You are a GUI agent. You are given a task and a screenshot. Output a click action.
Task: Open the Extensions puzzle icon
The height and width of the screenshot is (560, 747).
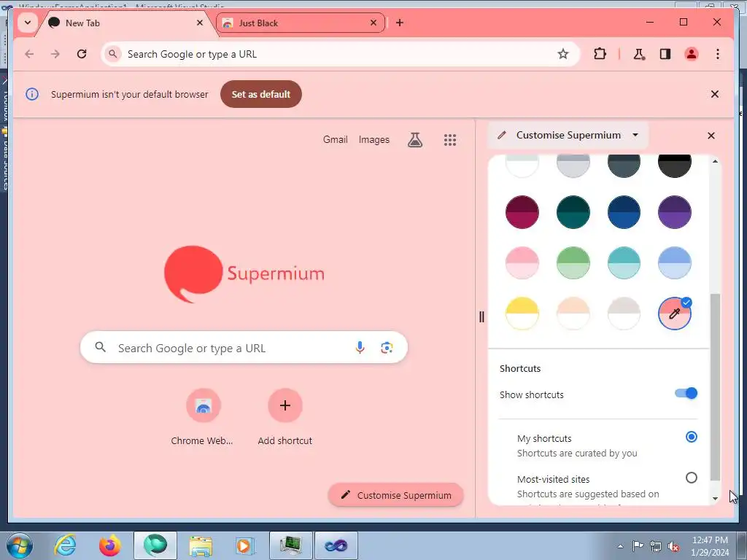(x=600, y=54)
